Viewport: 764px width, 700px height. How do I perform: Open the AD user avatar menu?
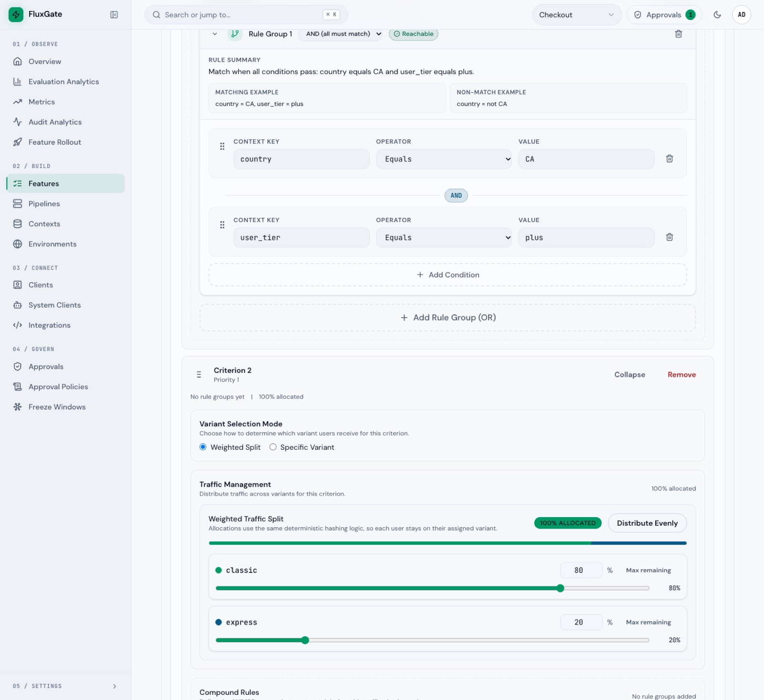(742, 15)
